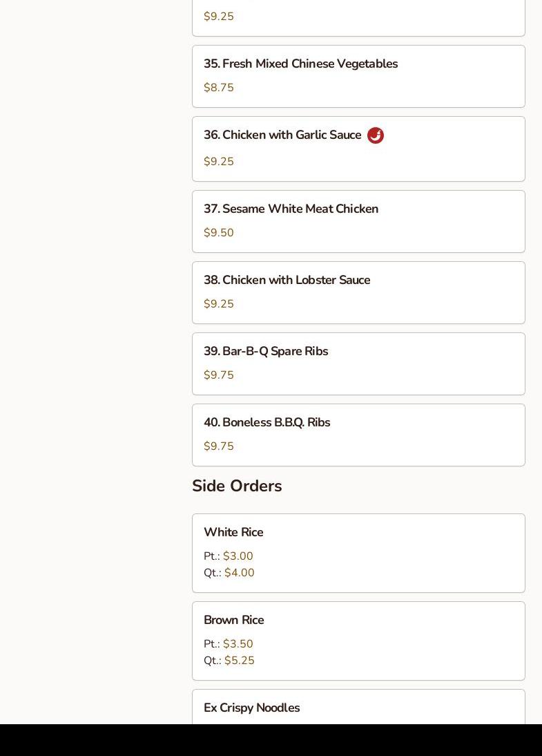
Task: Click $9.75 price under Bar-B-Q Spare Ribs
Action: (x=219, y=375)
